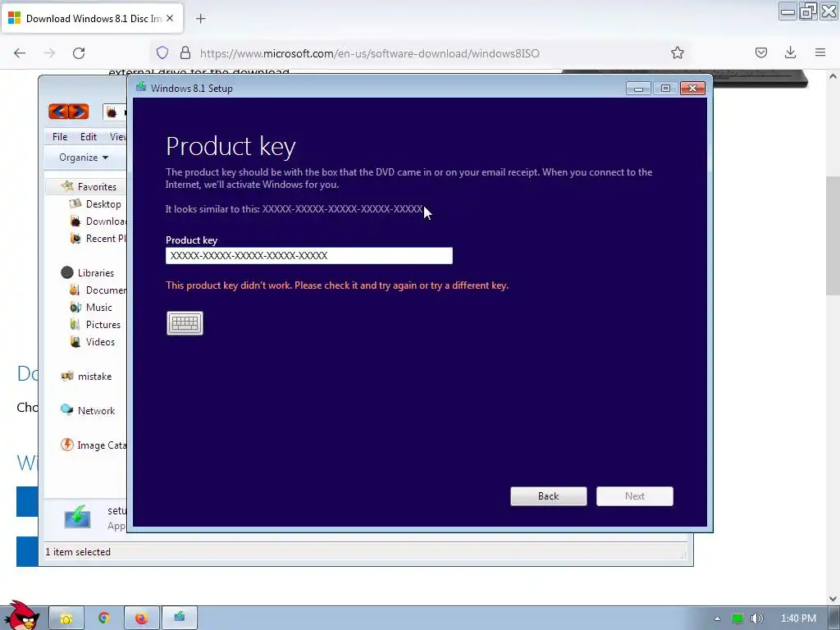Open the Edit menu in Explorer window
Viewport: 840px width, 630px height.
click(x=89, y=137)
